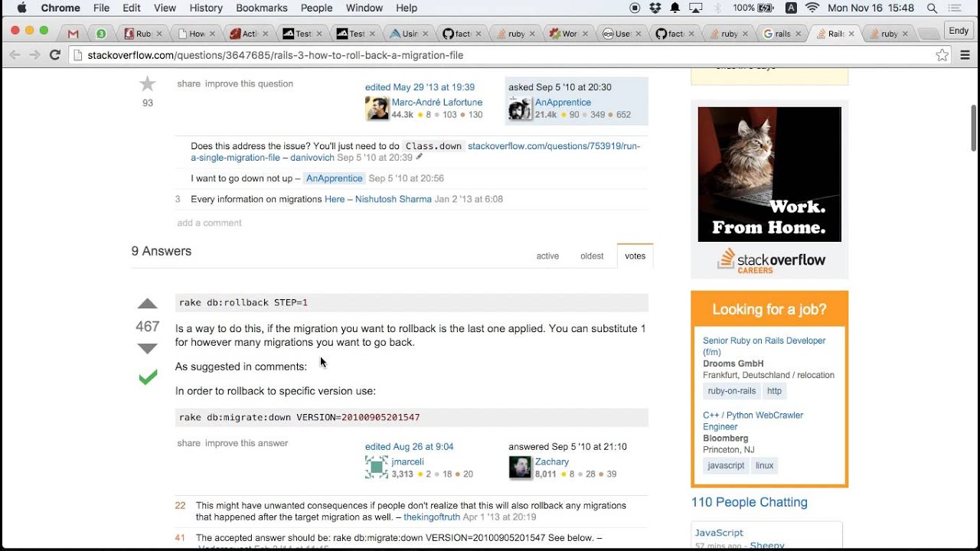Open Spotlight search in the menu bar
Image resolution: width=980 pixels, height=551 pixels.
click(932, 8)
